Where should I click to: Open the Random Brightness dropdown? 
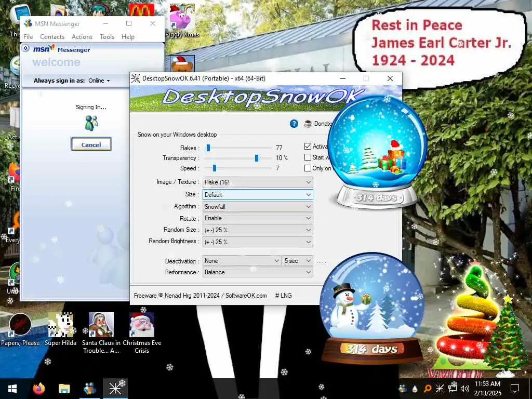pyautogui.click(x=258, y=242)
